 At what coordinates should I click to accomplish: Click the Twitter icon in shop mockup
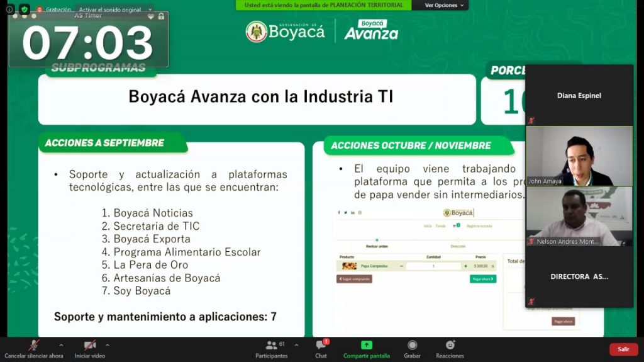[x=346, y=213]
